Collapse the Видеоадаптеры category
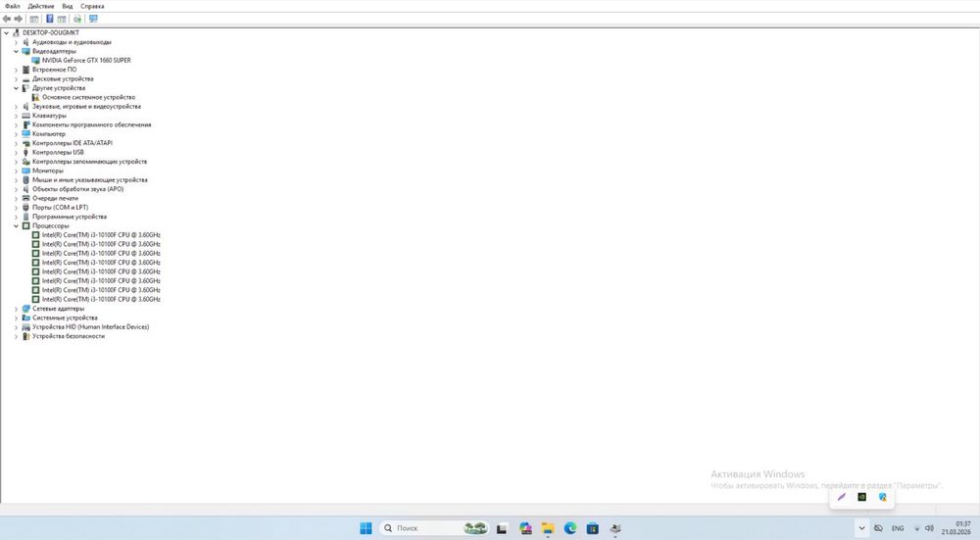 (x=17, y=51)
